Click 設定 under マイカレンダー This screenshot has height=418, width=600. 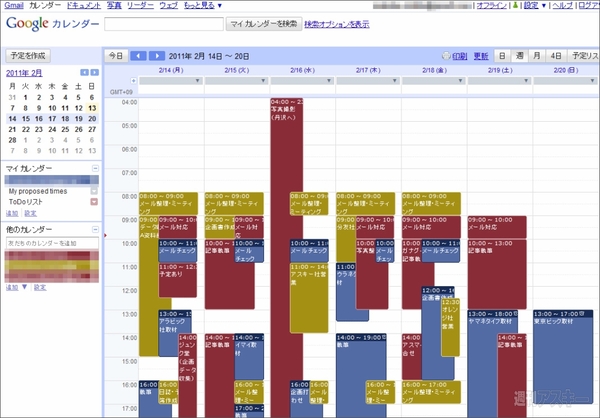point(31,213)
